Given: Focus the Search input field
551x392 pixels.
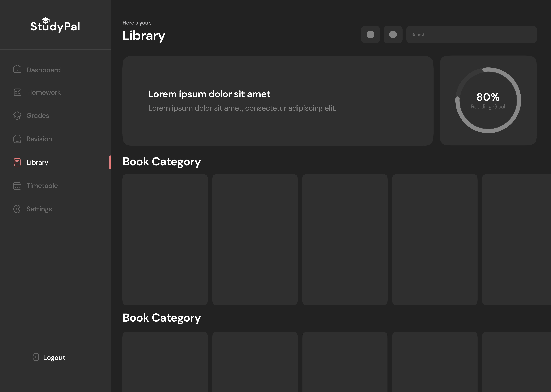Looking at the screenshot, I should [471, 35].
